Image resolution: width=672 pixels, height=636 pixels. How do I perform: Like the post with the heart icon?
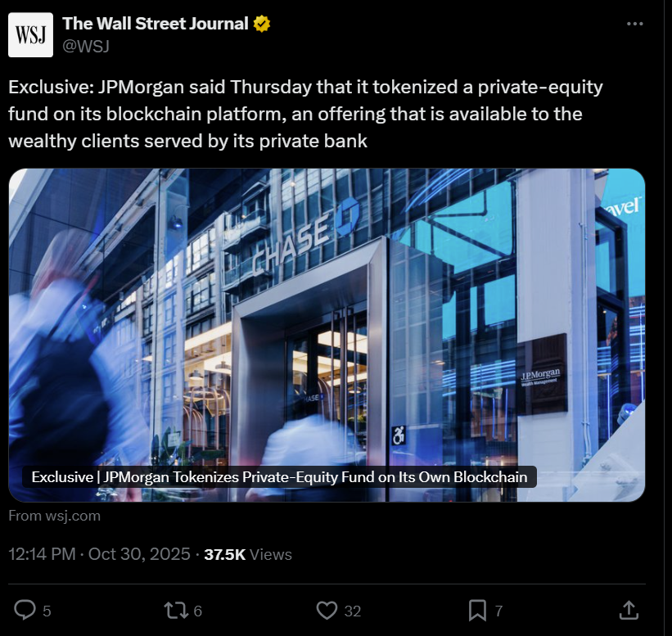(327, 609)
